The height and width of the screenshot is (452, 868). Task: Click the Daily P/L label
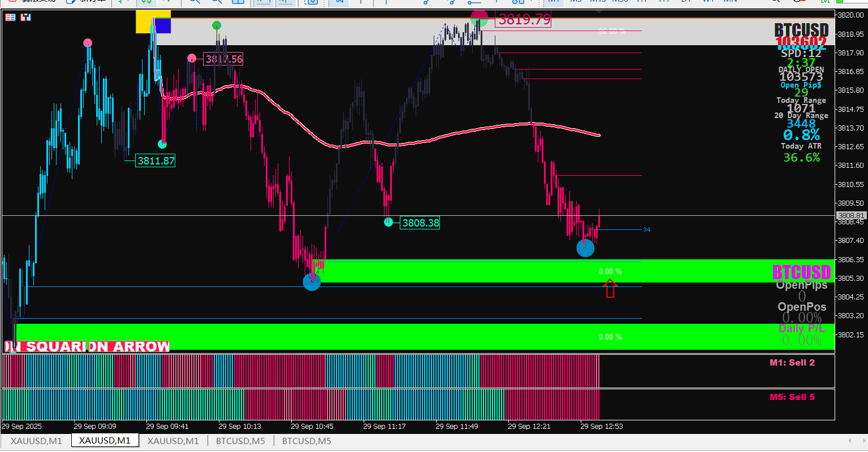point(802,328)
